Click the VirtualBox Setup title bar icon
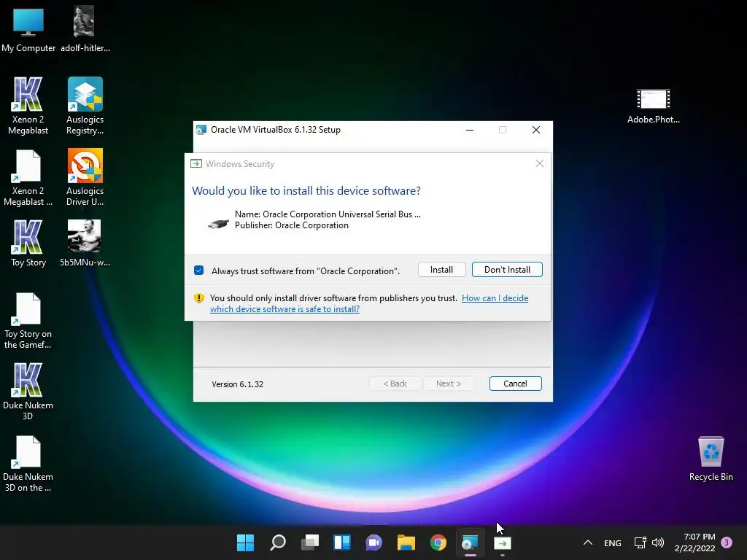Screen dimensions: 747x560 coord(201,130)
